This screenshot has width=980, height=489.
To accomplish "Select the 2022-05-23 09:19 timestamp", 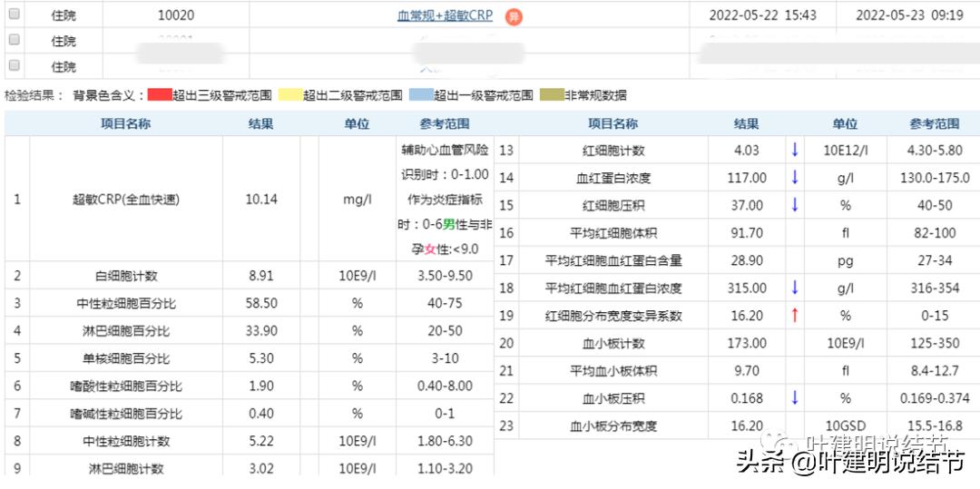I will tap(909, 15).
